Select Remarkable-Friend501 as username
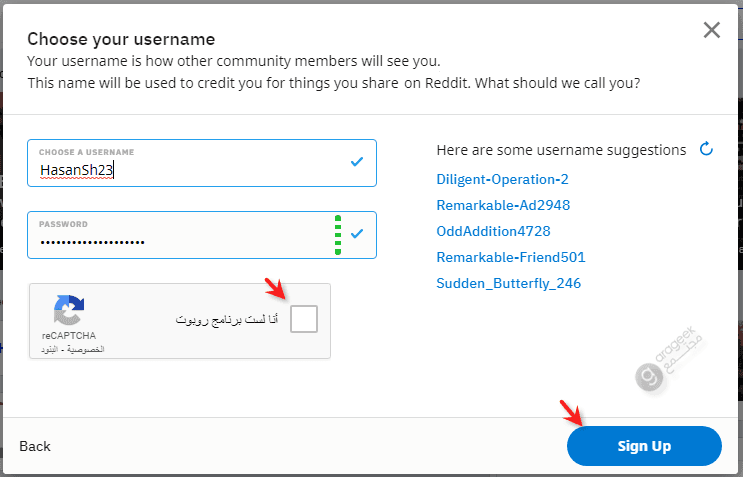Viewport: 743px width, 477px height. point(511,258)
